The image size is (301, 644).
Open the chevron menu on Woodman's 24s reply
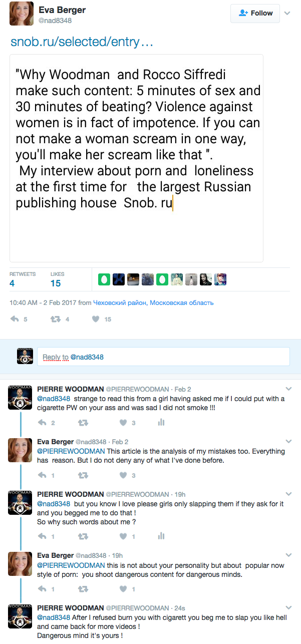point(288,608)
